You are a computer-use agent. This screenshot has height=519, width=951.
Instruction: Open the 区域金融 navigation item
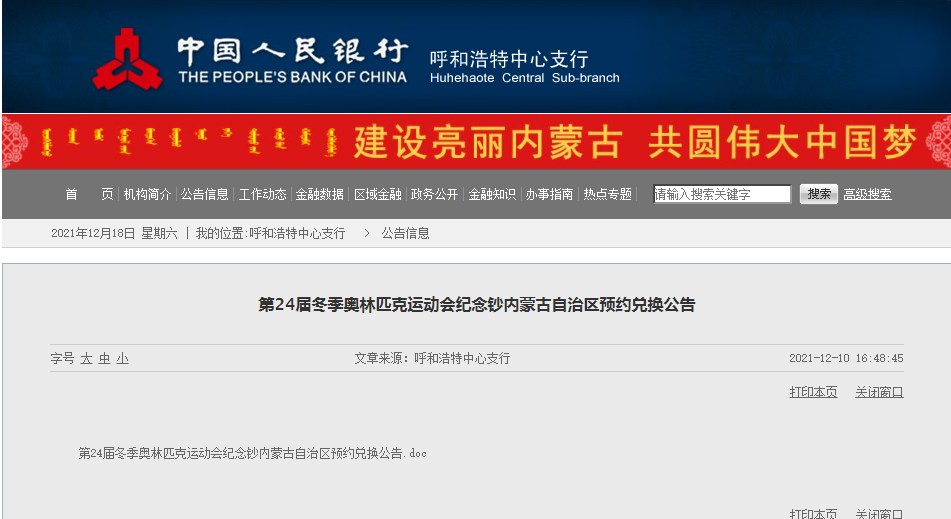click(x=377, y=194)
